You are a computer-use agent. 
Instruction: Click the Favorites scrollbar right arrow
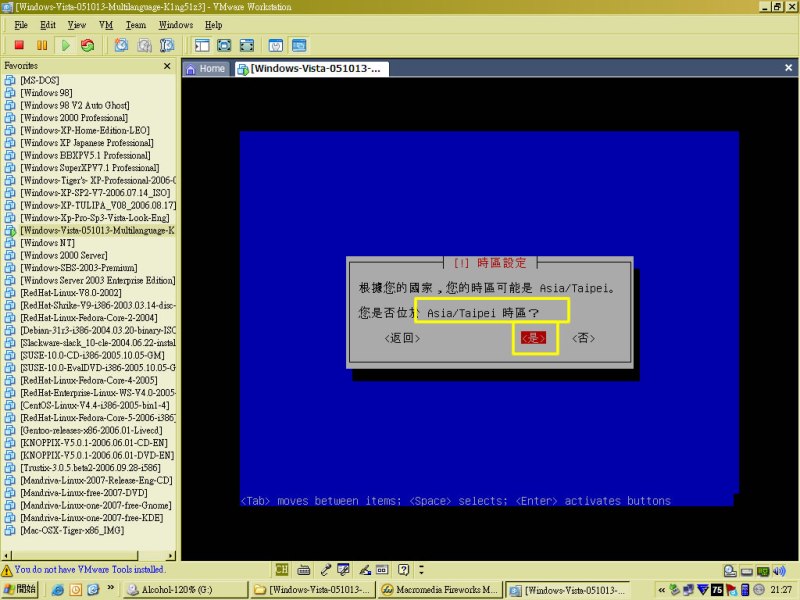pyautogui.click(x=171, y=555)
